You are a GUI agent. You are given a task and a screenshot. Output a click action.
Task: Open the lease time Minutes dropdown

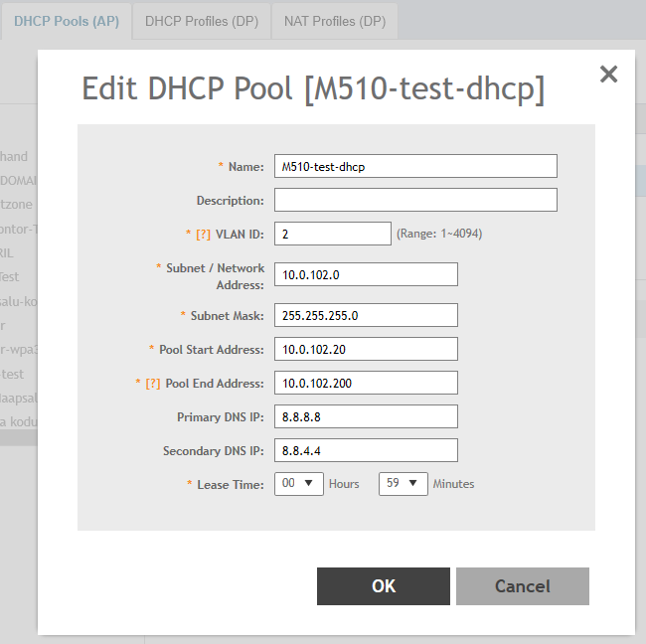403,484
